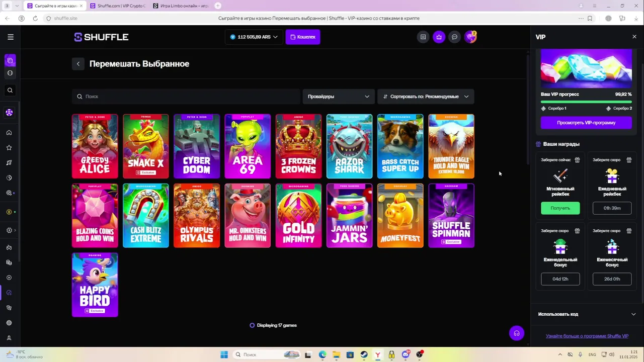The width and height of the screenshot is (644, 362).
Task: Close the VIP panel
Action: pos(634,37)
